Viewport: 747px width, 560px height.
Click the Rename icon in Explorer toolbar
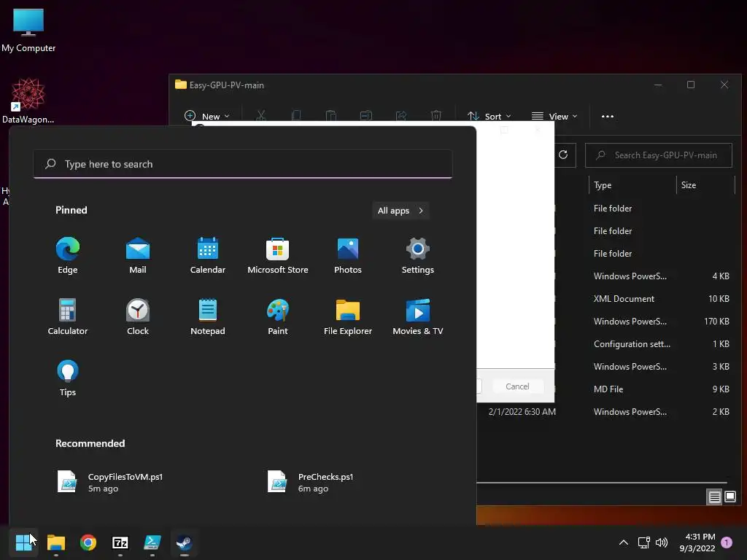[x=366, y=116]
